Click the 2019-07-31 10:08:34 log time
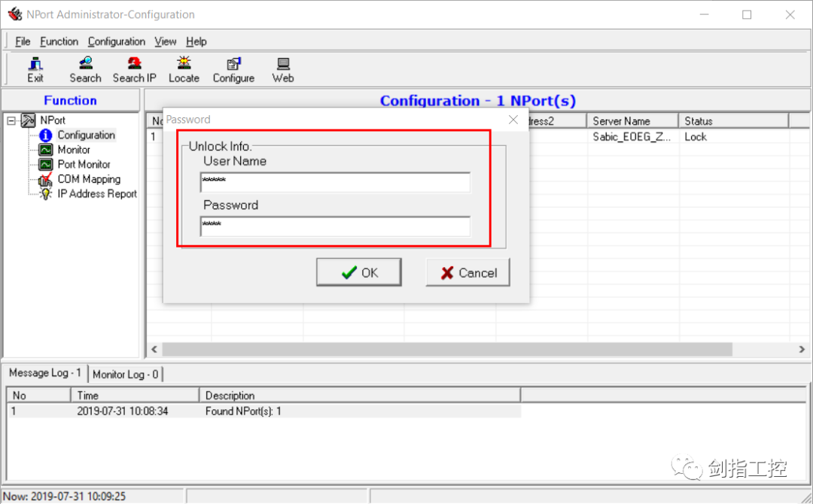The height and width of the screenshot is (504, 813). tap(123, 411)
